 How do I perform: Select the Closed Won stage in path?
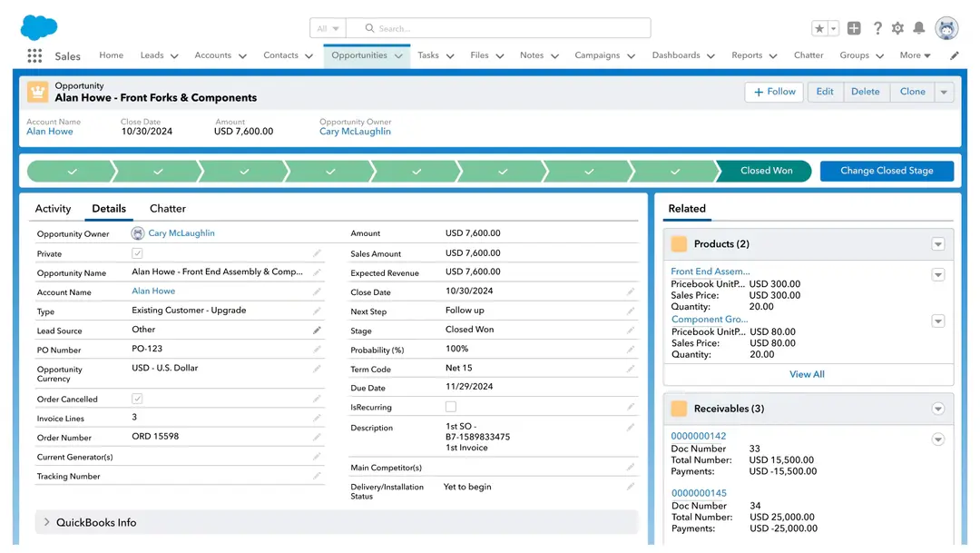click(x=766, y=171)
